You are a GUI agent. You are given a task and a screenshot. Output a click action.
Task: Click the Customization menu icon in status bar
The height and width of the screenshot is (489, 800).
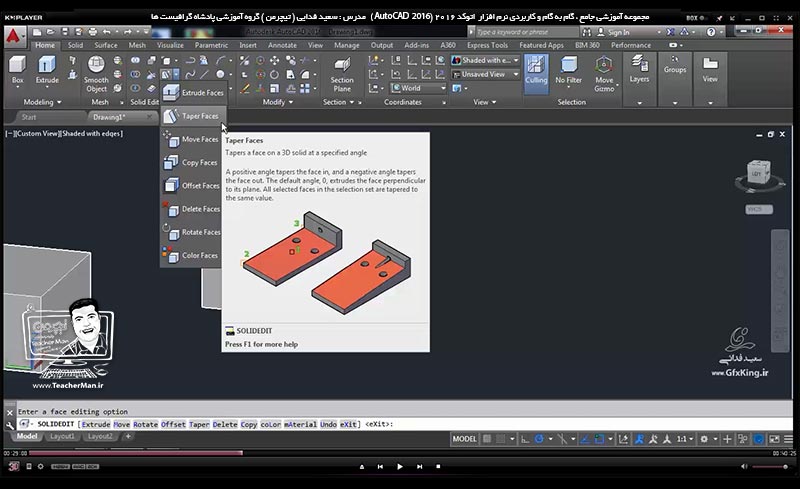[x=788, y=439]
